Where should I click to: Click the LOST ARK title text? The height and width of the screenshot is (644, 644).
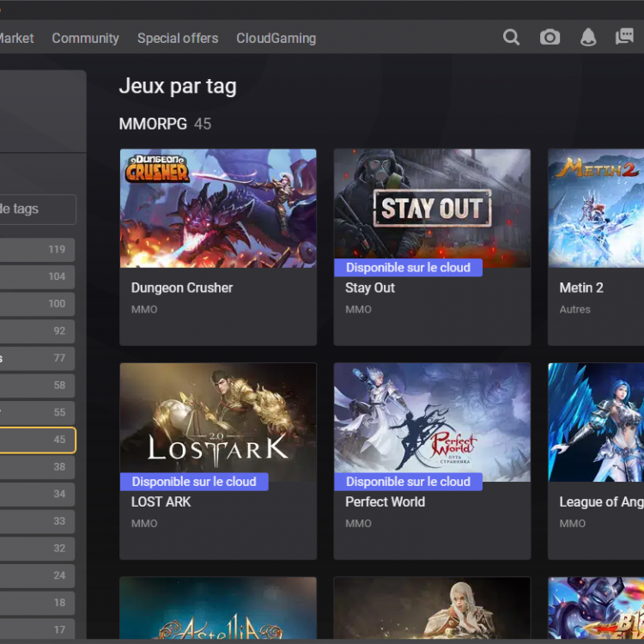click(161, 502)
